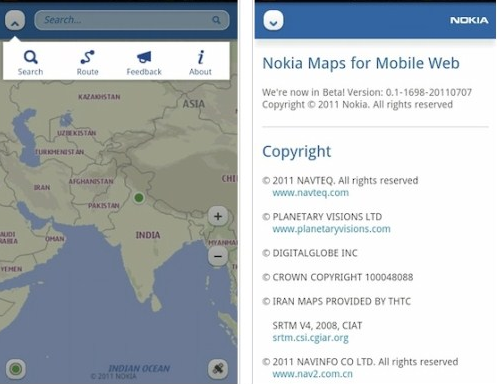Screen dimensions: 497x384
Task: Open the srtm.csi.cgiar.org link
Action: 310,338
